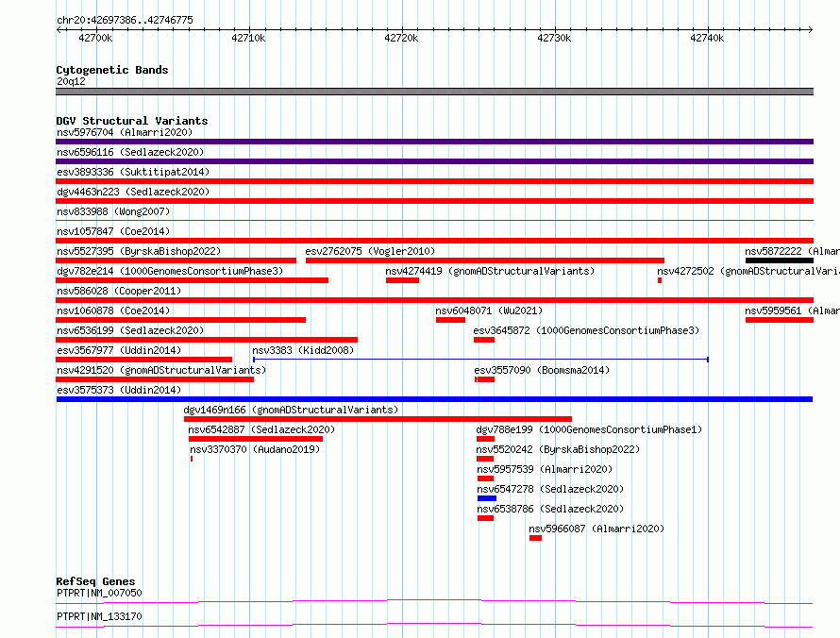Click the left arrow of the ruler
Viewport: 840px width, 638px height.
point(59,30)
